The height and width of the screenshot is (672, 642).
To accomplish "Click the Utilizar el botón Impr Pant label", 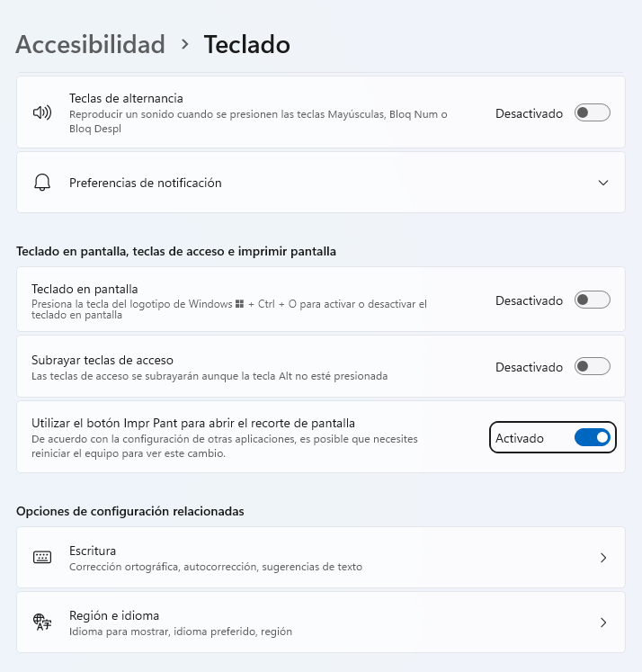I will click(193, 423).
